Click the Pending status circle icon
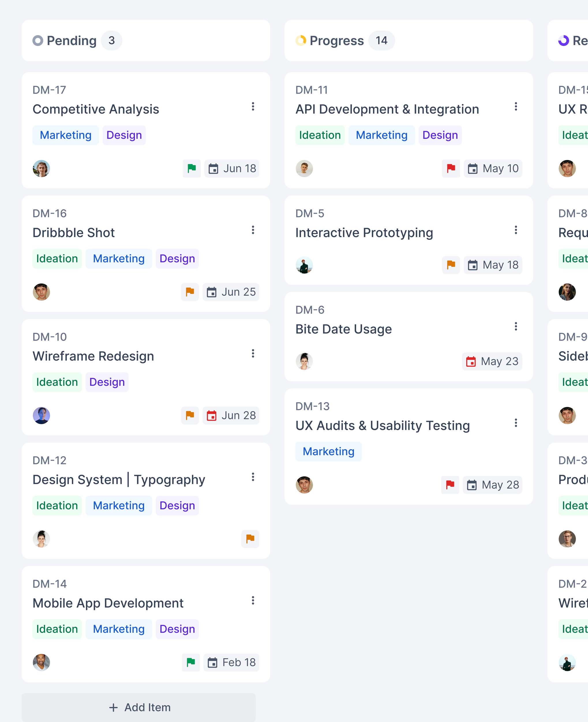 [38, 41]
